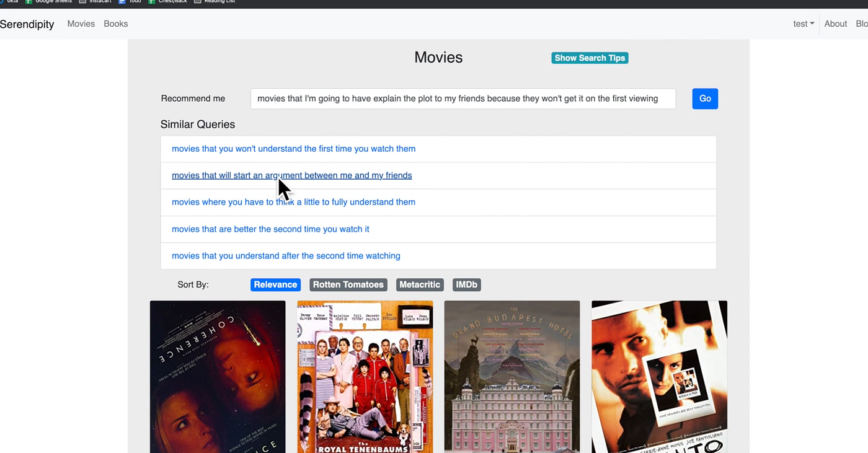Sort results by Relevance
Screen dimensions: 868x453
[x=275, y=284]
